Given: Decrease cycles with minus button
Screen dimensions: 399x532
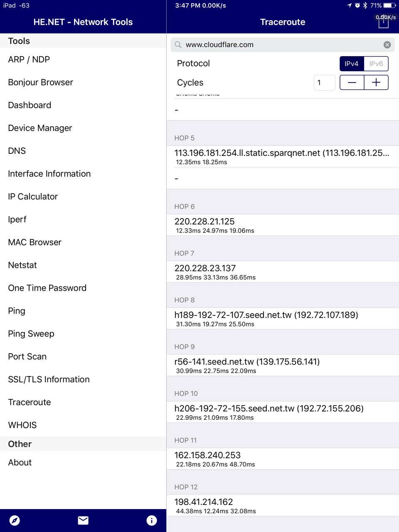Looking at the screenshot, I should coord(352,82).
